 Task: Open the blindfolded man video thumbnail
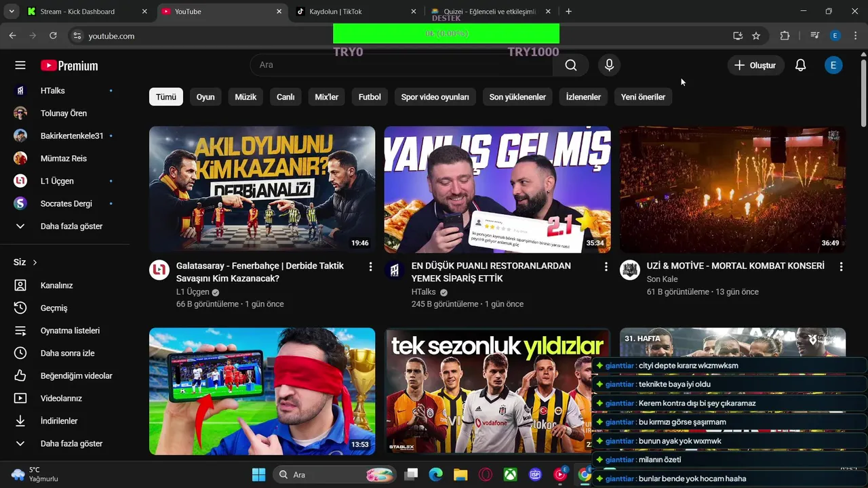point(262,391)
